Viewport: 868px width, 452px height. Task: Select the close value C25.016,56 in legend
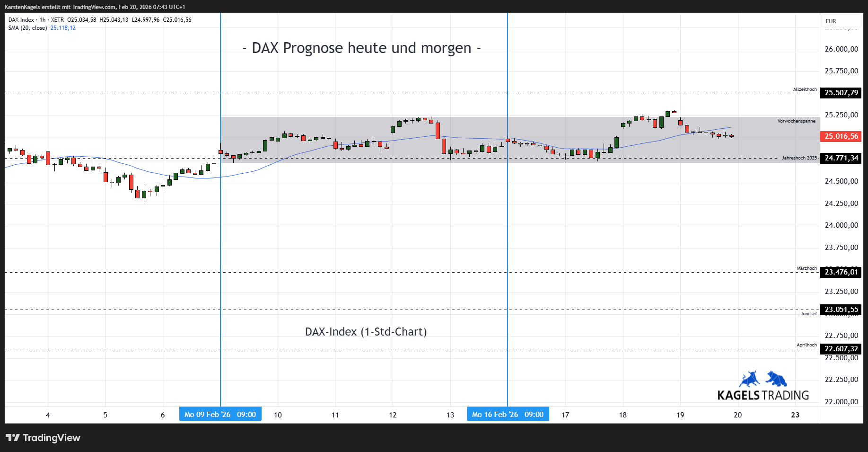click(177, 20)
